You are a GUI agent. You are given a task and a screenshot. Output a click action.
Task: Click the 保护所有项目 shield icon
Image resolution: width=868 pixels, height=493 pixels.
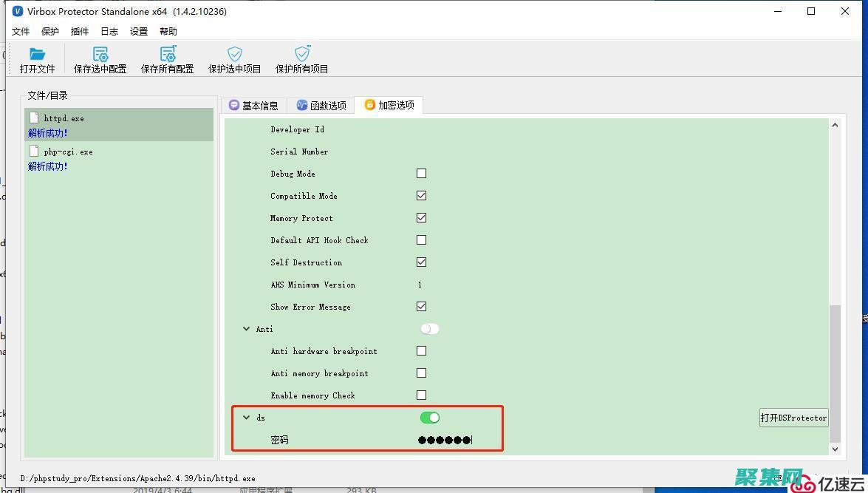(x=302, y=54)
